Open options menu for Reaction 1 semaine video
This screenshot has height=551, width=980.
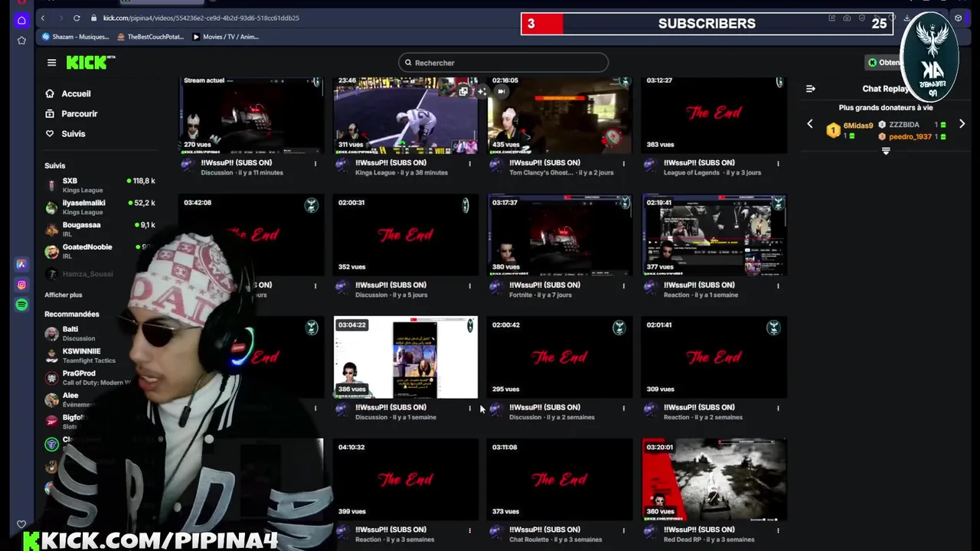click(778, 285)
